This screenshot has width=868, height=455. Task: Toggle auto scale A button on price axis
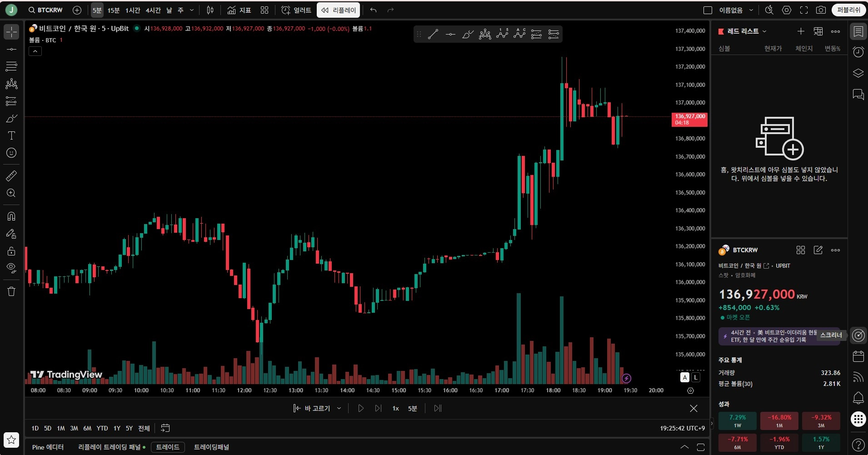685,377
